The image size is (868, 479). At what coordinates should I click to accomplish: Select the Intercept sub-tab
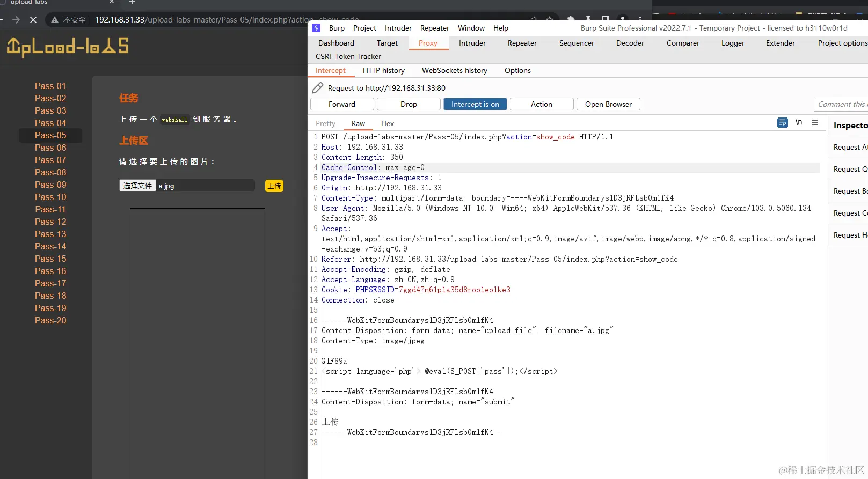point(331,70)
